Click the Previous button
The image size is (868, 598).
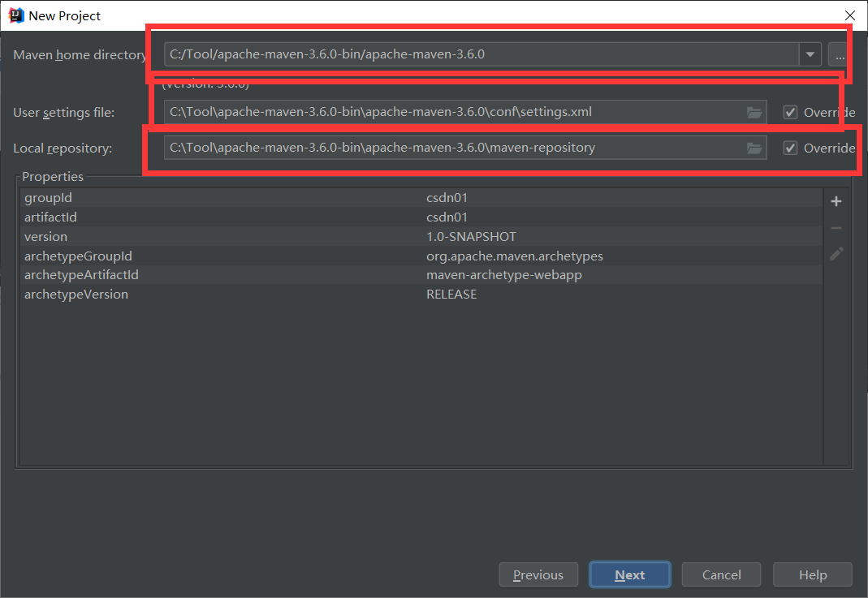tap(538, 574)
